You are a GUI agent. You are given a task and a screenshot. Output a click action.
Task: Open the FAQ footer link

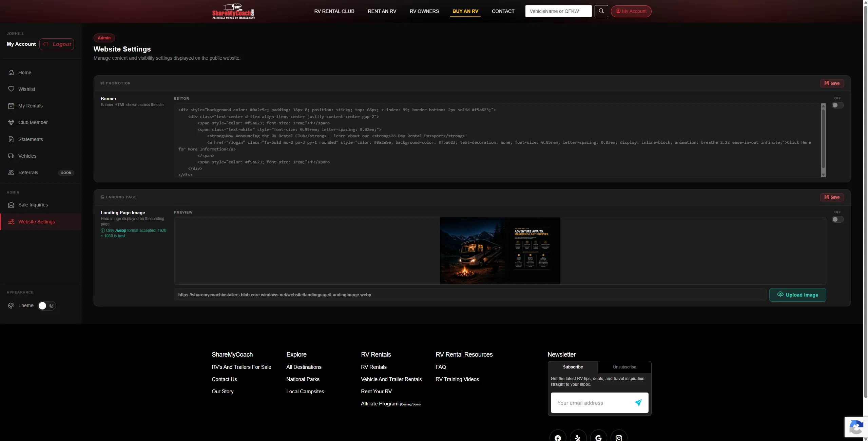[x=441, y=367]
